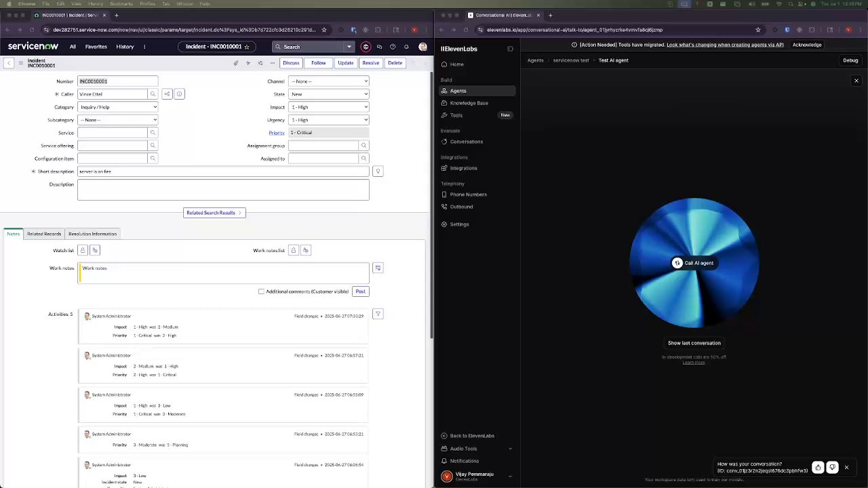The image size is (868, 488).
Task: Open the ServiceNow chat sidebar icon
Action: (x=379, y=47)
